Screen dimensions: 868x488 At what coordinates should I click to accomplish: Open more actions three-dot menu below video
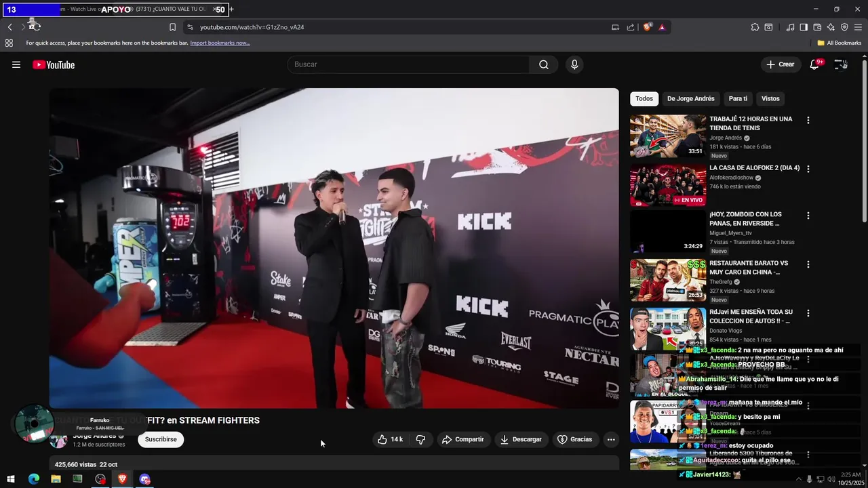point(611,439)
